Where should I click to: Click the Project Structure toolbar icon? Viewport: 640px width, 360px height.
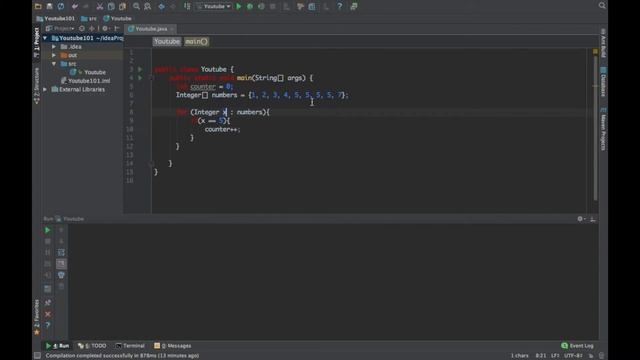[x=312, y=7]
